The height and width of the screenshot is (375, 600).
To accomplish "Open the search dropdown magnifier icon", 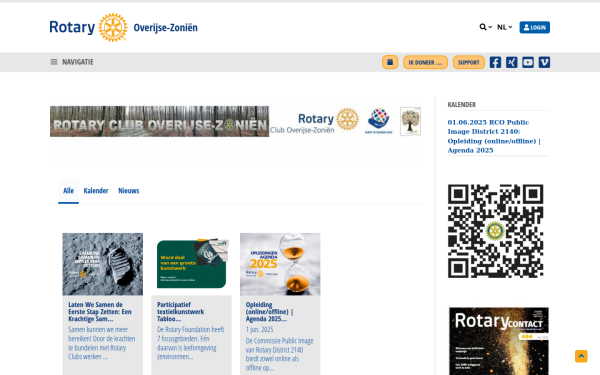I will [485, 27].
